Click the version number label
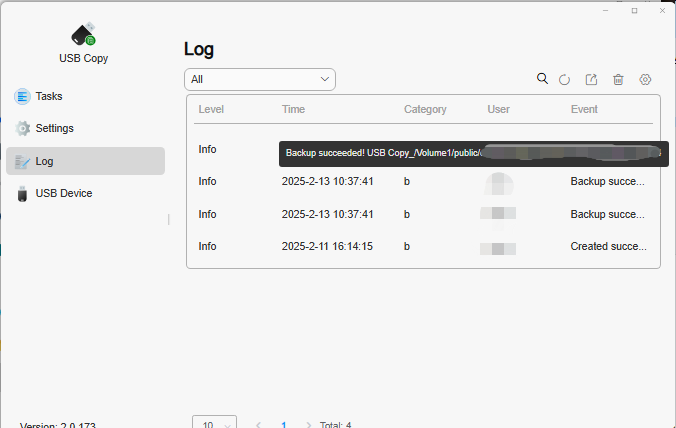This screenshot has width=676, height=428. 58,425
